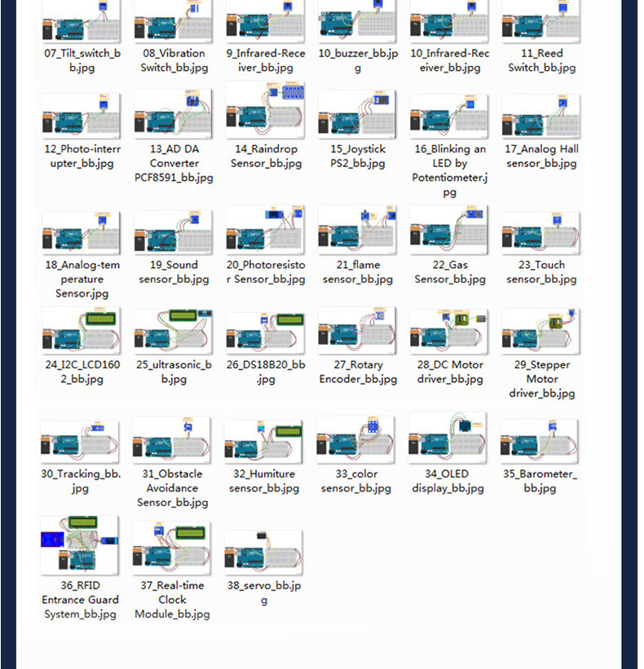This screenshot has height=669, width=644.
Task: Click the "34_OLED display_bb.jpg" file name
Action: click(448, 481)
